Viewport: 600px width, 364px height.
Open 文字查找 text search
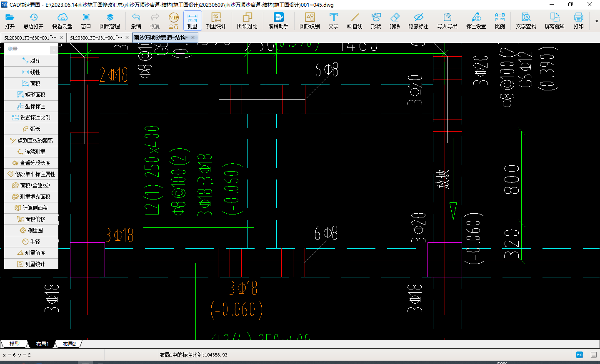(x=526, y=21)
